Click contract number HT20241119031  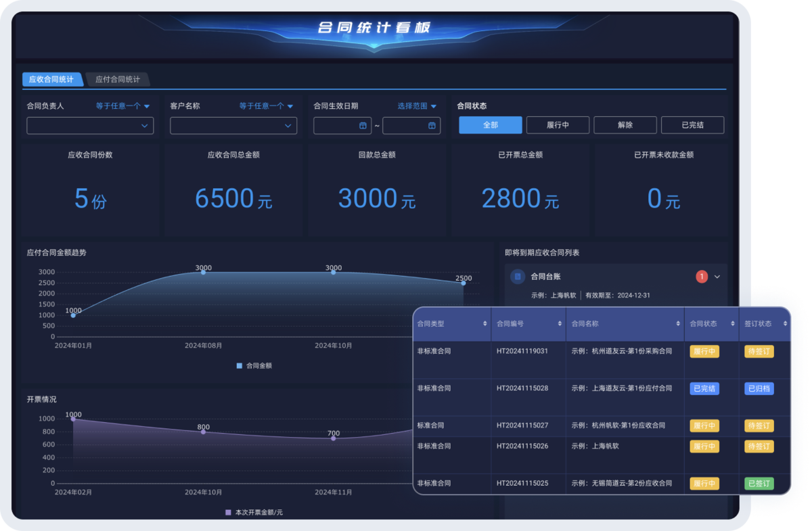(522, 351)
